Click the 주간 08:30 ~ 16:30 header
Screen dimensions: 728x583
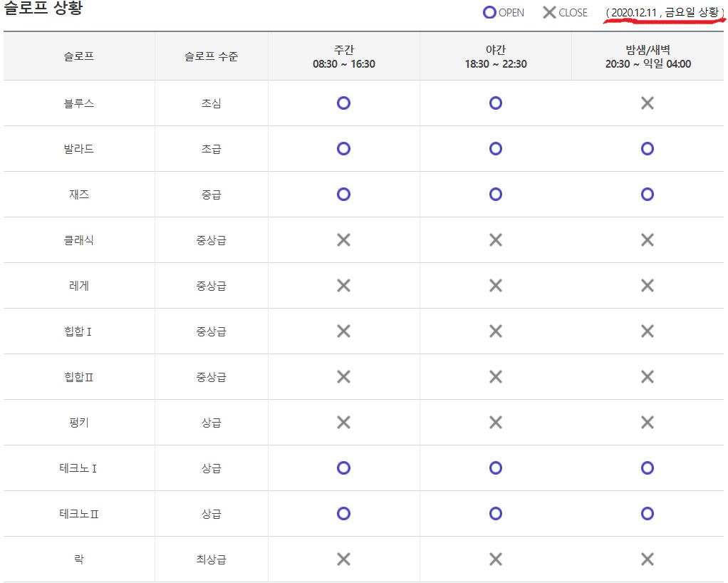point(343,56)
